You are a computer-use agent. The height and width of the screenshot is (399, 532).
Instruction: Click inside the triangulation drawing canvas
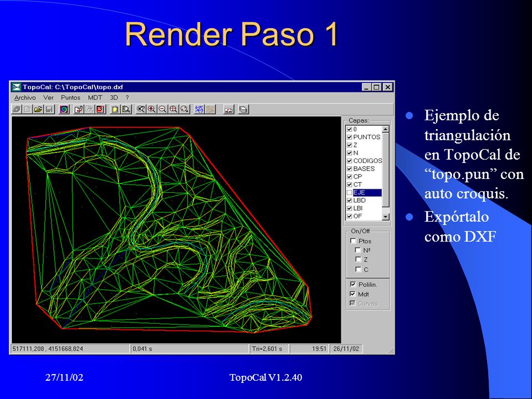(176, 229)
